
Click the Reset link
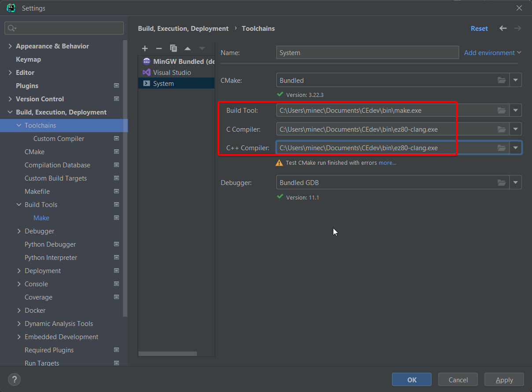point(479,28)
